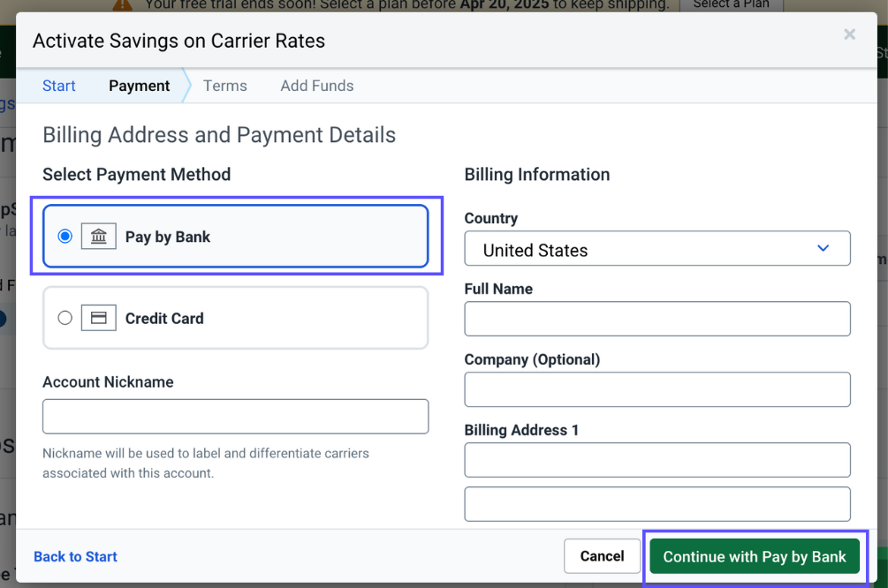The height and width of the screenshot is (588, 888).
Task: Click Continue with Pay by Bank
Action: [x=755, y=556]
